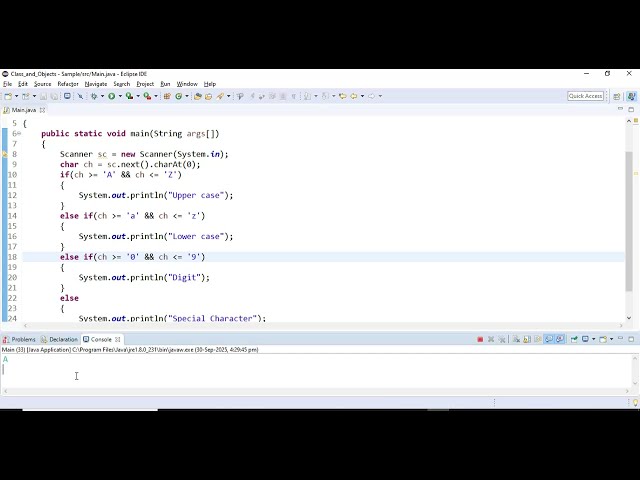Viewport: 640px width, 480px height.
Task: Click the Quick Access field
Action: [x=585, y=96]
